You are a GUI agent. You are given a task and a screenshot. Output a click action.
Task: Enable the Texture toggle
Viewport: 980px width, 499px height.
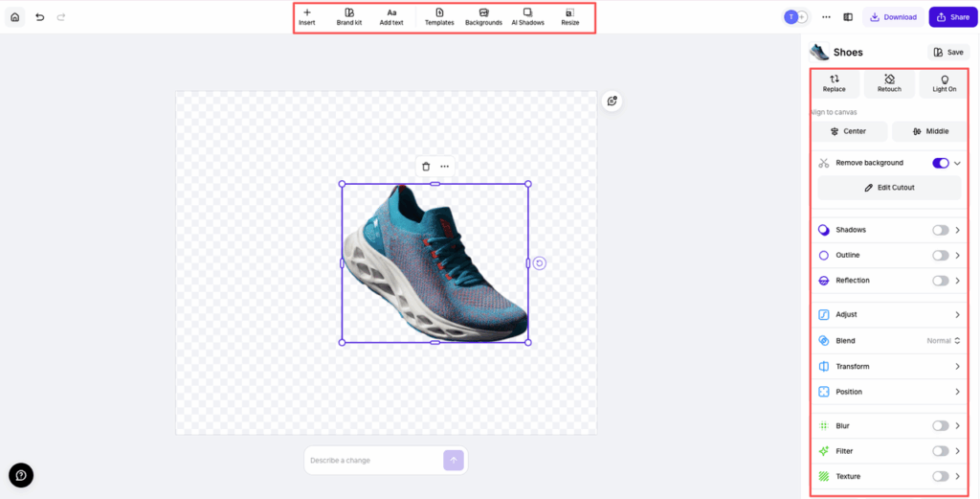coord(941,476)
